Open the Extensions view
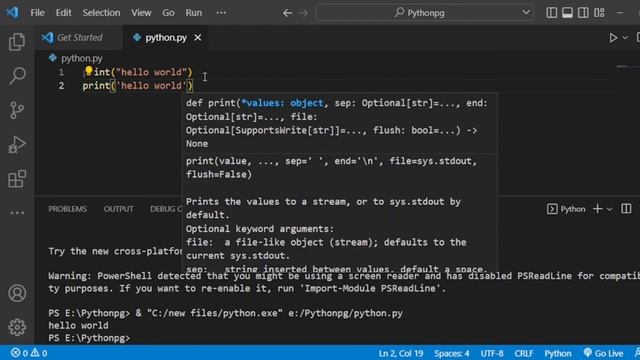 pos(17,179)
